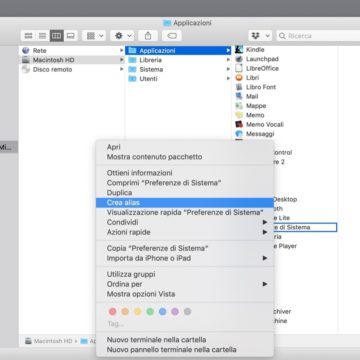Open the Azioni rapide submenu
This screenshot has height=360, width=360.
185,232
